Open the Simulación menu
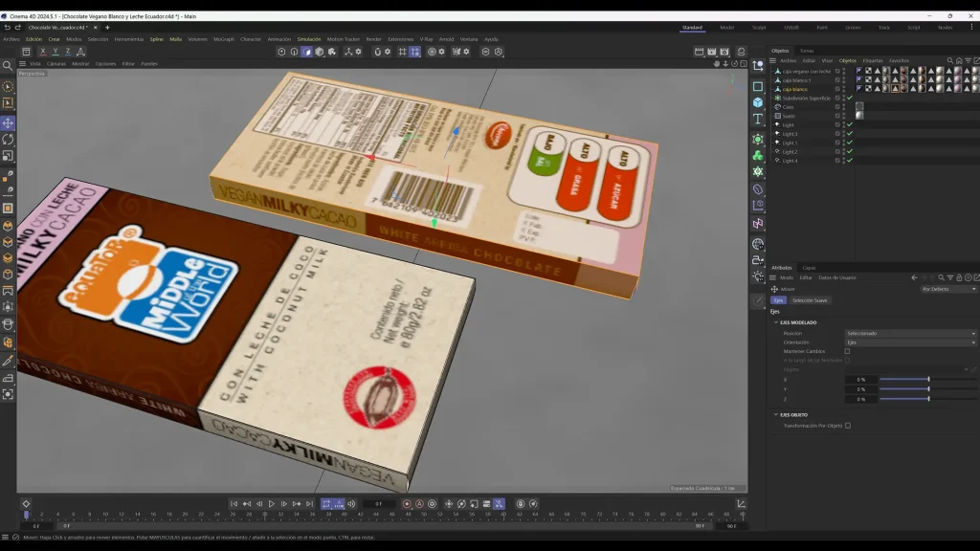980x551 pixels. pyautogui.click(x=309, y=38)
